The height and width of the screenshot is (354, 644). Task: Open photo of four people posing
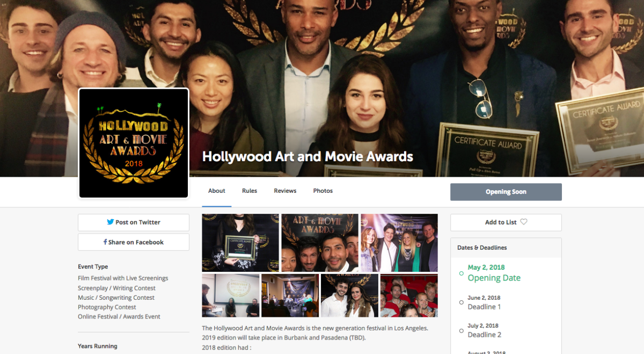pyautogui.click(x=399, y=243)
